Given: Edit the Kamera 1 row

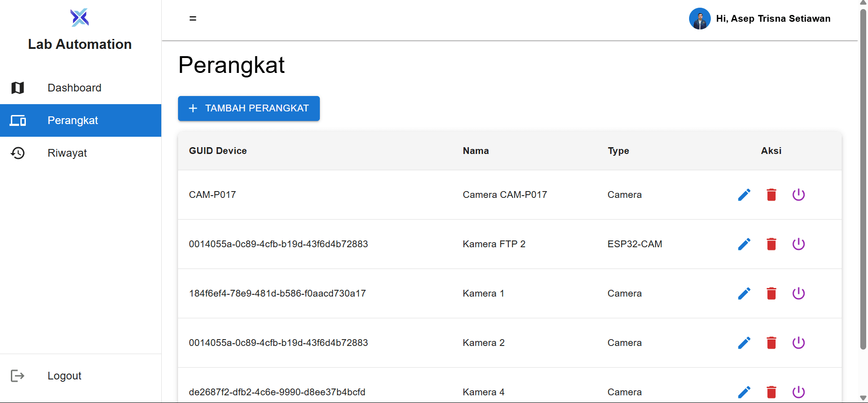Looking at the screenshot, I should click(x=744, y=293).
